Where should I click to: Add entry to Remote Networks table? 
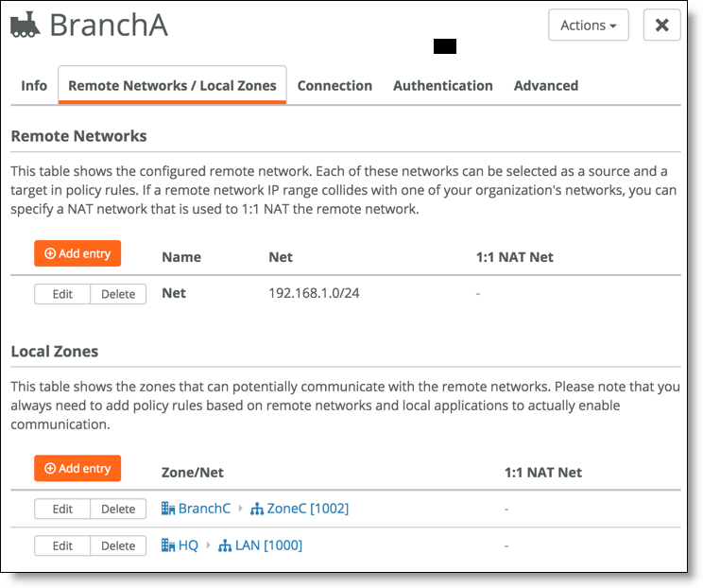pyautogui.click(x=77, y=253)
